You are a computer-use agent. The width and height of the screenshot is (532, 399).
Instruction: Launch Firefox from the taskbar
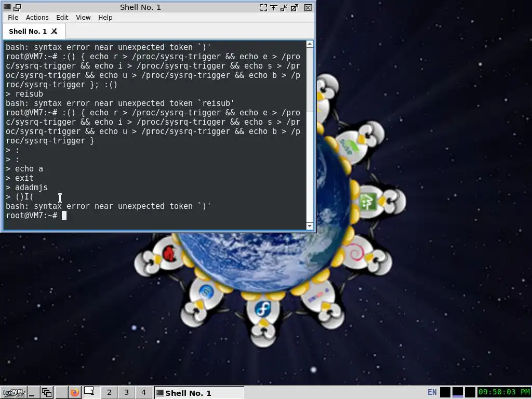pyautogui.click(x=75, y=393)
